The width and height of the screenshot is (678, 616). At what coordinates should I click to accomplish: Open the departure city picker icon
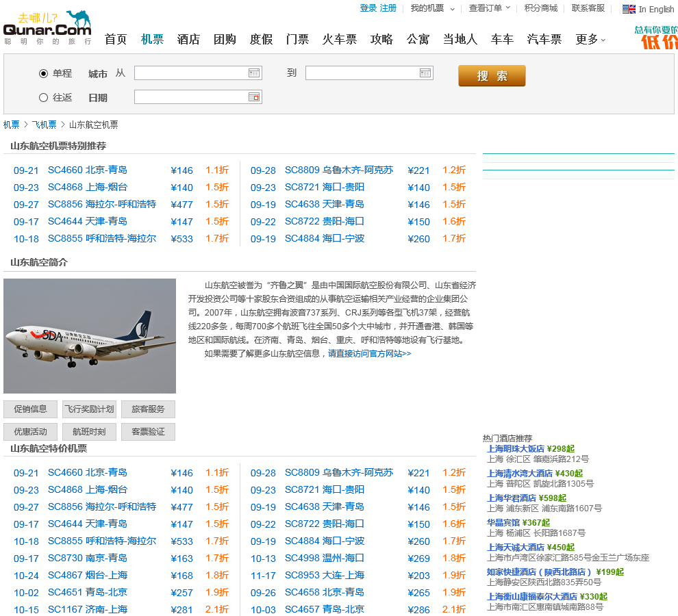click(x=254, y=73)
